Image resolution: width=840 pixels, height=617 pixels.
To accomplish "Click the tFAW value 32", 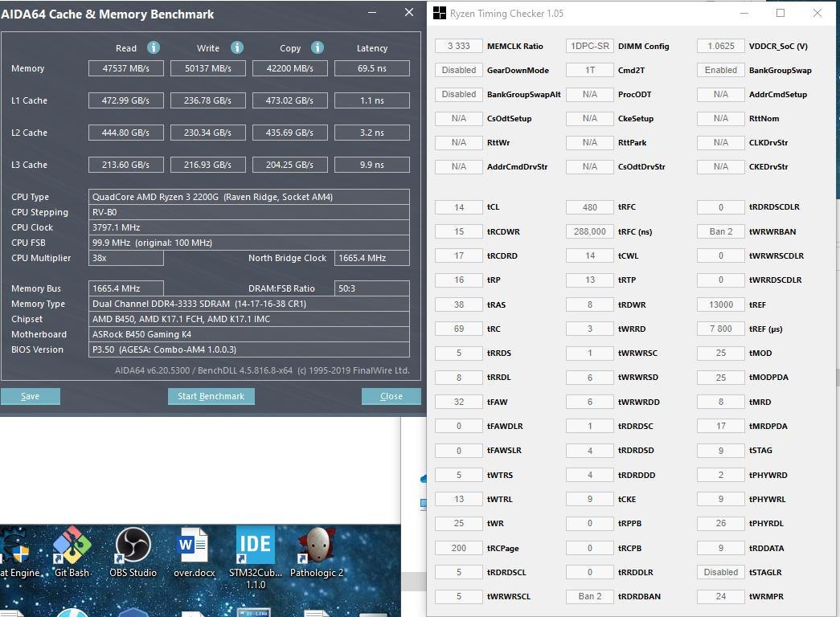I will pos(458,402).
